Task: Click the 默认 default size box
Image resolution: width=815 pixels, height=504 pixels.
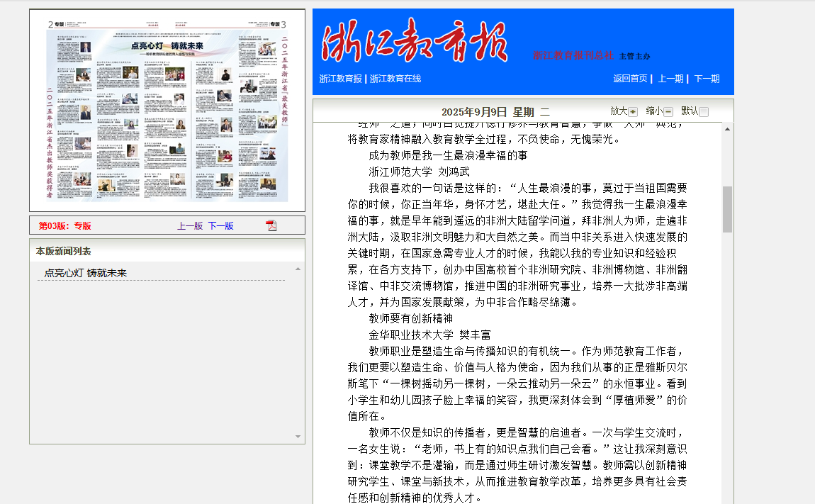Action: click(x=704, y=112)
